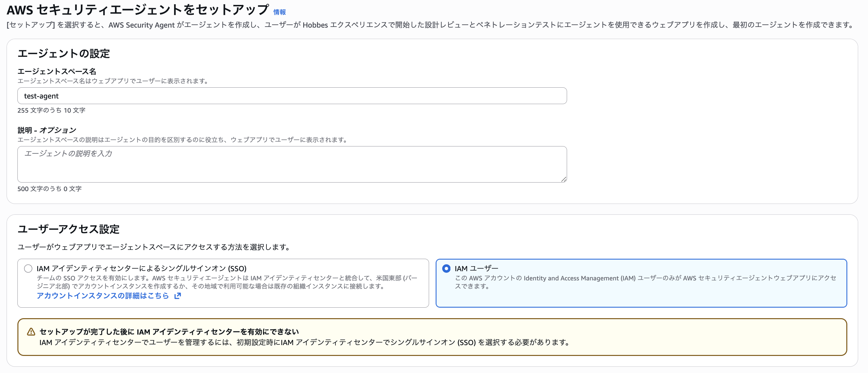Click the シングルサインオン (SSO) option title
The height and width of the screenshot is (373, 868).
pos(142,268)
